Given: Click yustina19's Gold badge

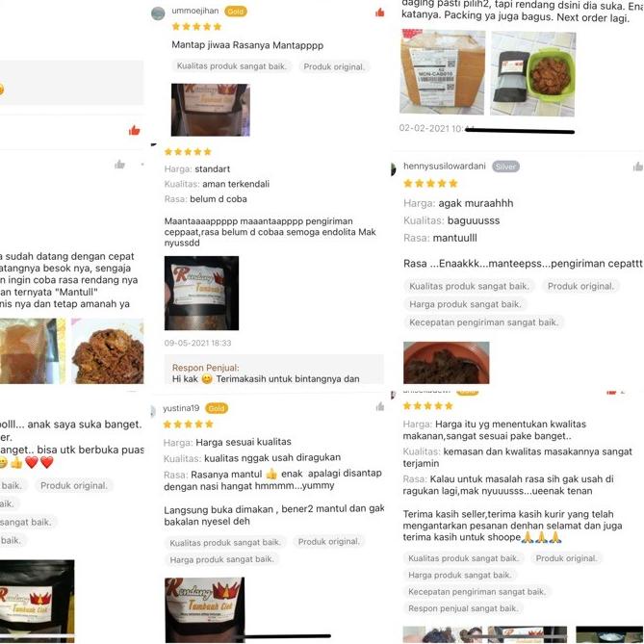Looking at the screenshot, I should click(x=217, y=408).
